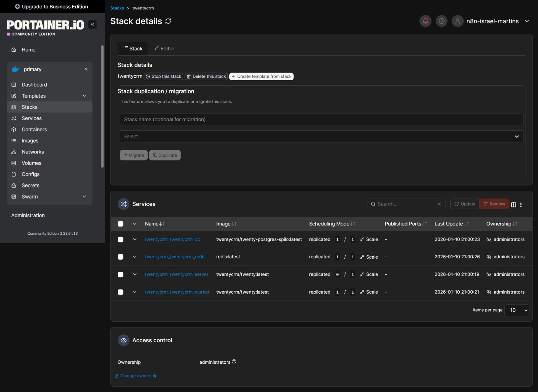538x392 pixels.
Task: Switch to the Editor tab
Action: 164,49
